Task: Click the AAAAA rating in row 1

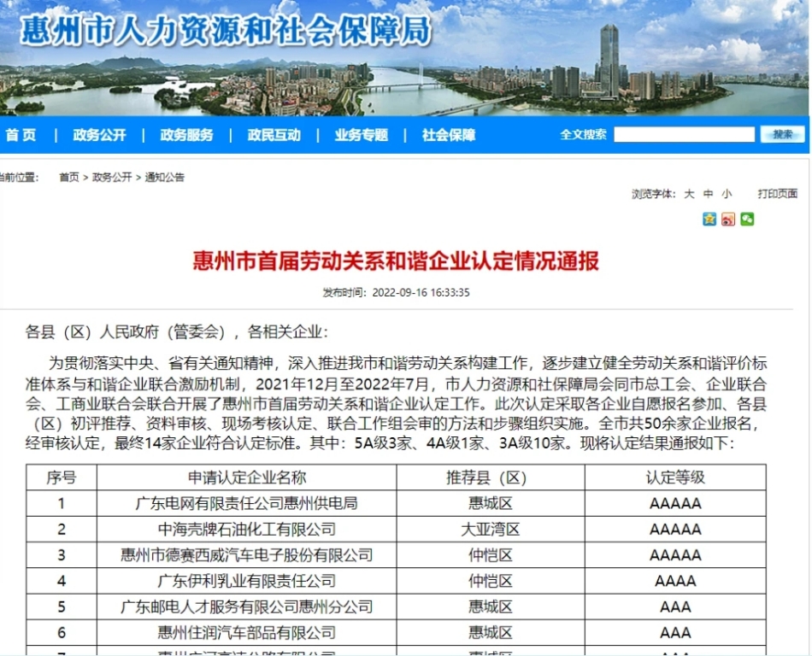Action: pos(675,503)
